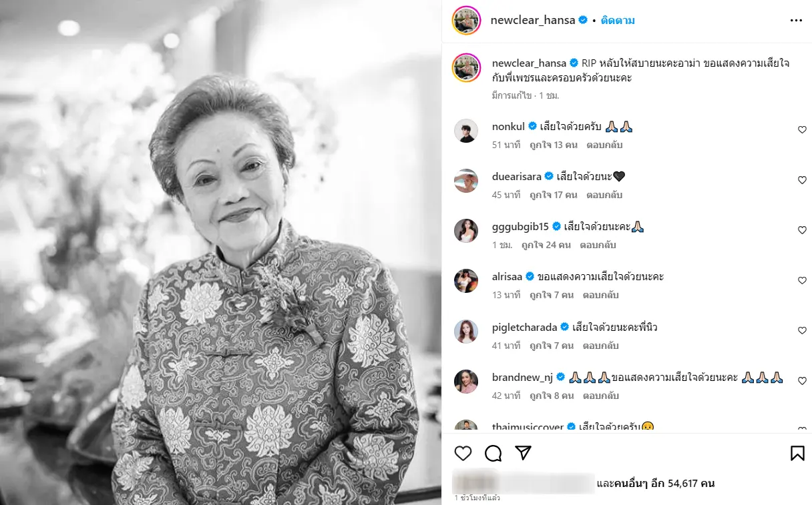View likes on gggubgib15's comment
The height and width of the screenshot is (505, 812).
coord(550,245)
